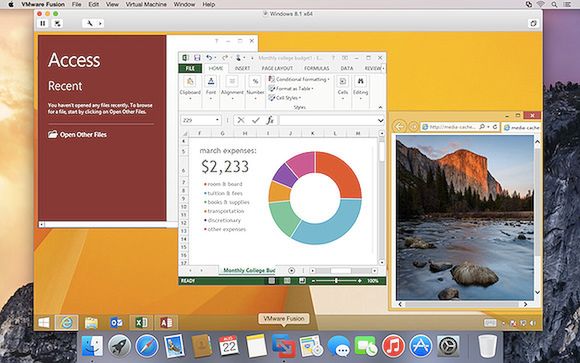Collapse the Excel ribbon
This screenshot has width=580, height=363.
click(380, 107)
